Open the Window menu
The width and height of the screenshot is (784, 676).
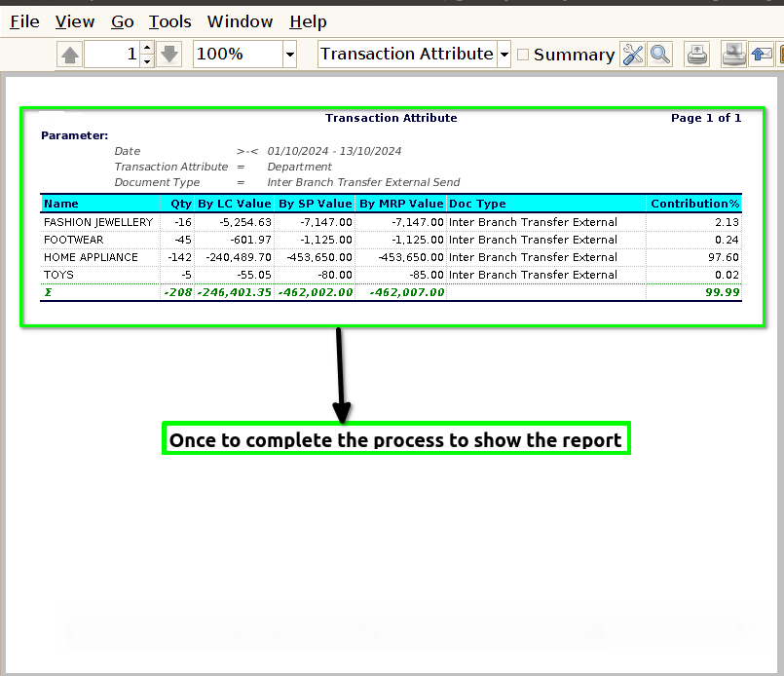point(240,22)
